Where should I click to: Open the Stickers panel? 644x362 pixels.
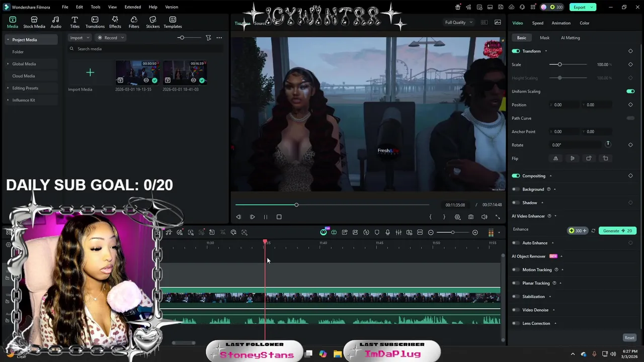pyautogui.click(x=153, y=22)
